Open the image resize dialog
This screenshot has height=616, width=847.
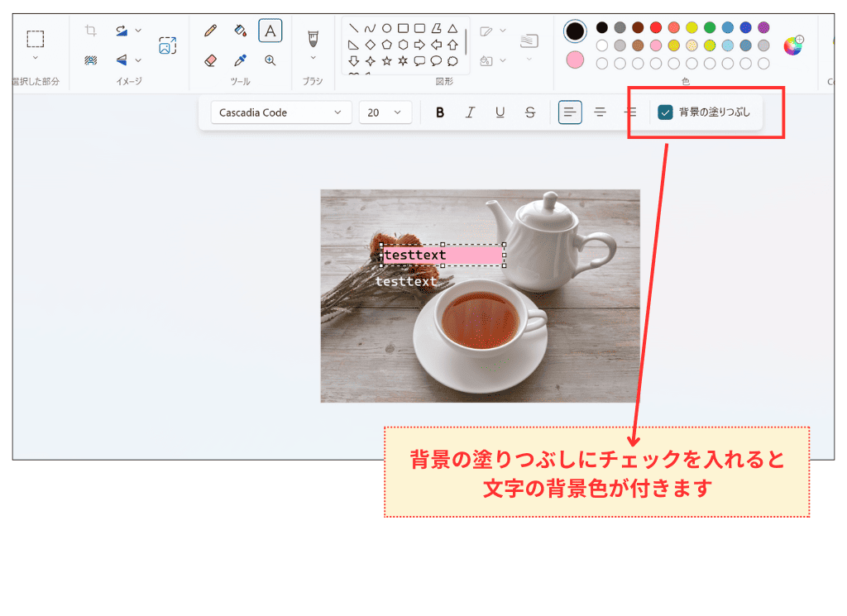pos(167,45)
